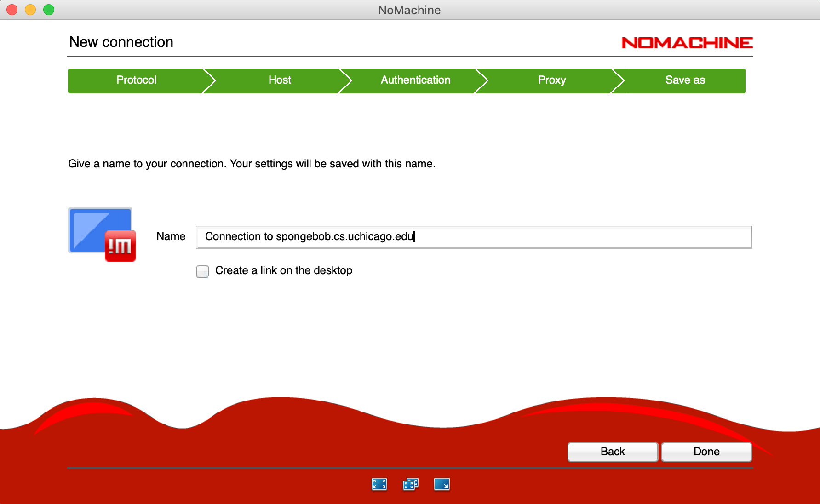
Task: Click the connection monitor icon beside Name
Action: [x=102, y=235]
